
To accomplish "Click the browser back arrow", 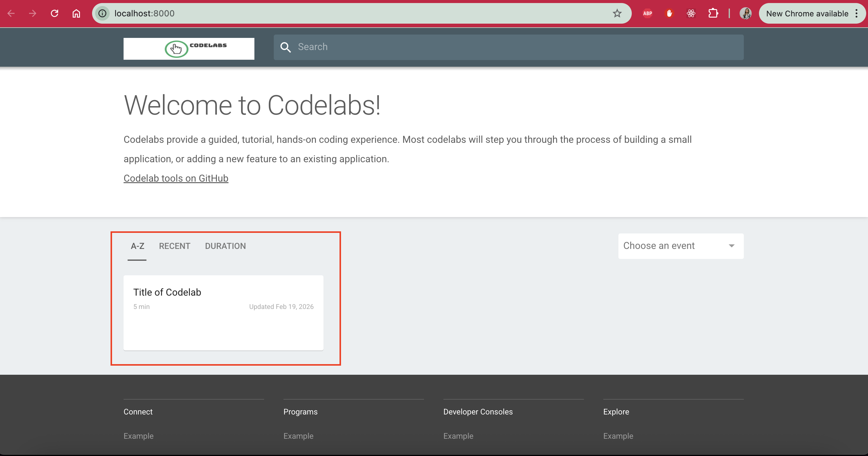I will click(11, 13).
